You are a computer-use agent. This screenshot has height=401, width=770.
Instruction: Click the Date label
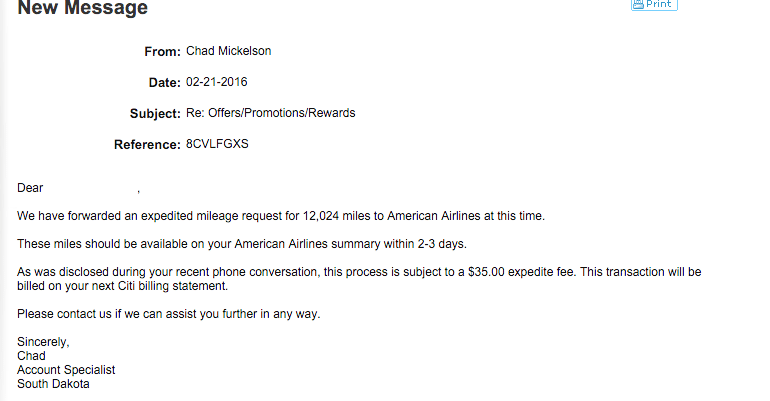click(x=165, y=82)
